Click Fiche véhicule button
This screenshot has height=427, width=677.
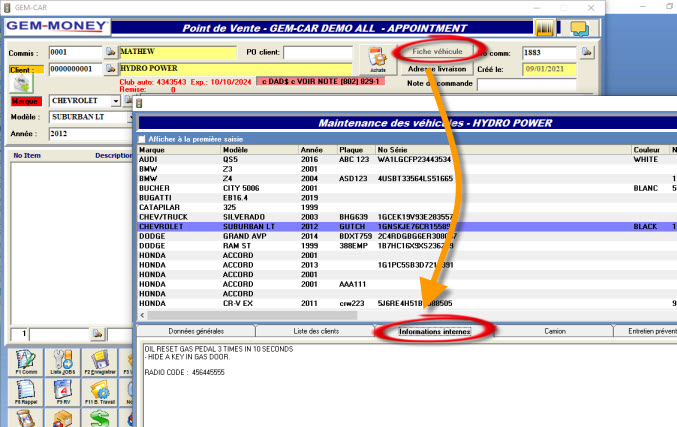pyautogui.click(x=437, y=51)
